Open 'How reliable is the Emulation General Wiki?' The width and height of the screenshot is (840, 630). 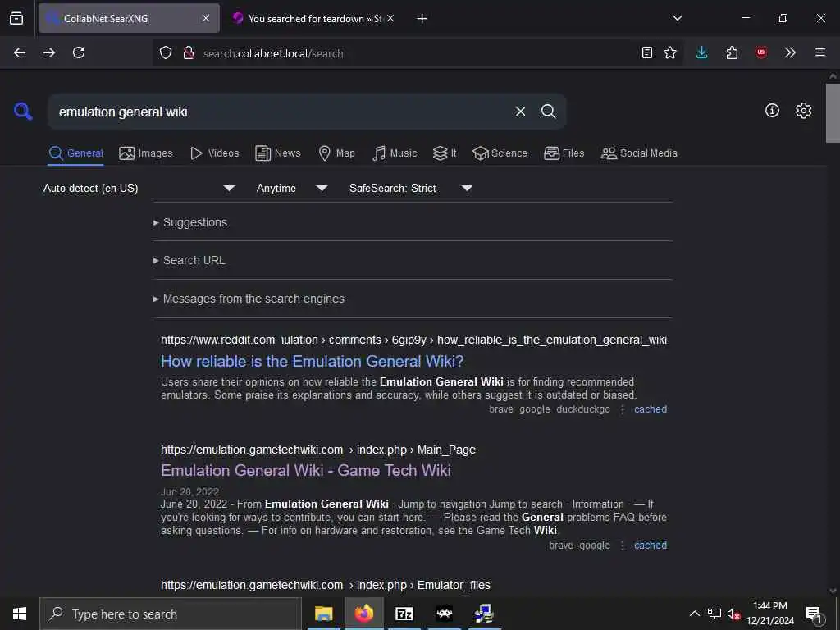click(313, 361)
